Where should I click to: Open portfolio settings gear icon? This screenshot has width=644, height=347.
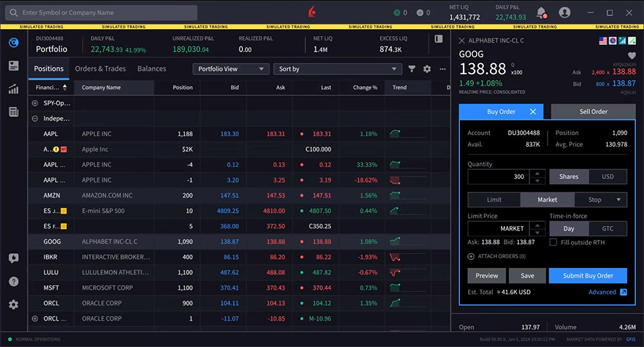click(427, 69)
